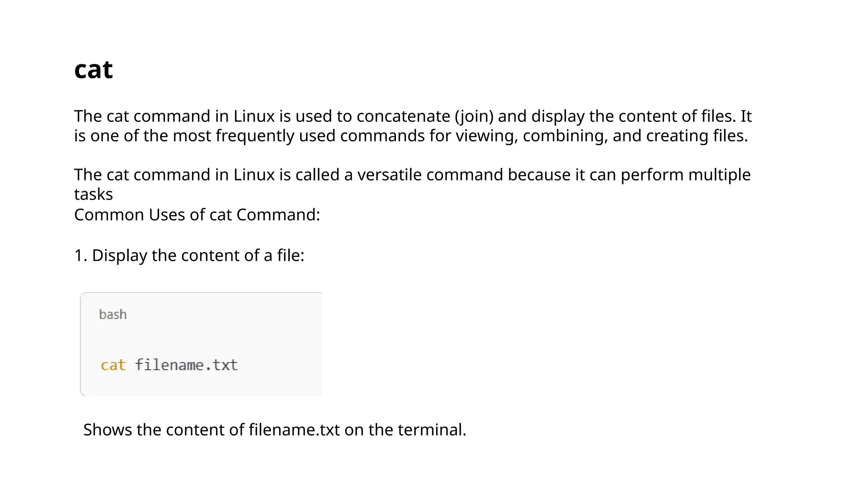868x488 pixels.
Task: Click the orange 'cat' command in code block
Action: 113,365
